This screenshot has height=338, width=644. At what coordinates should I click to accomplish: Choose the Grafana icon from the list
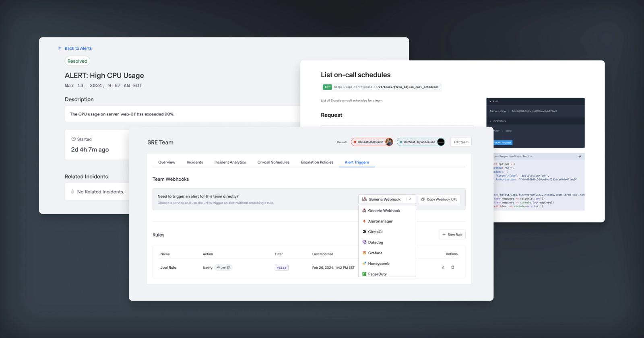(364, 253)
